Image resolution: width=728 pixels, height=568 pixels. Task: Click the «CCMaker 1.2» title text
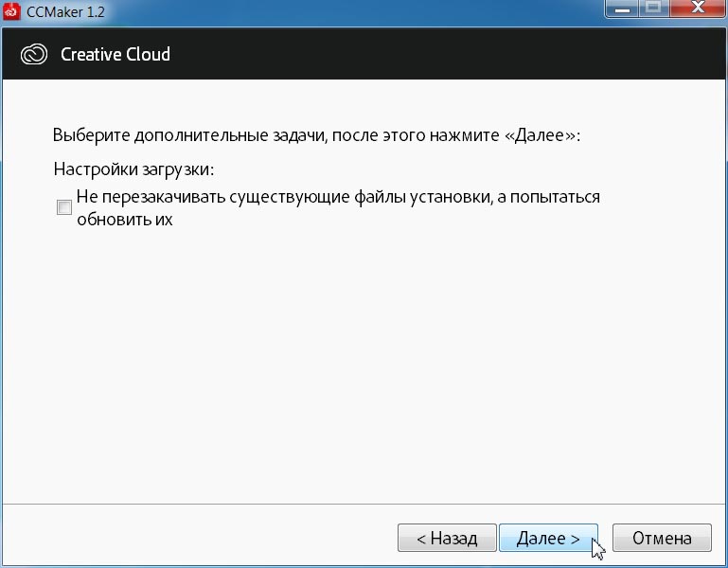tap(65, 9)
